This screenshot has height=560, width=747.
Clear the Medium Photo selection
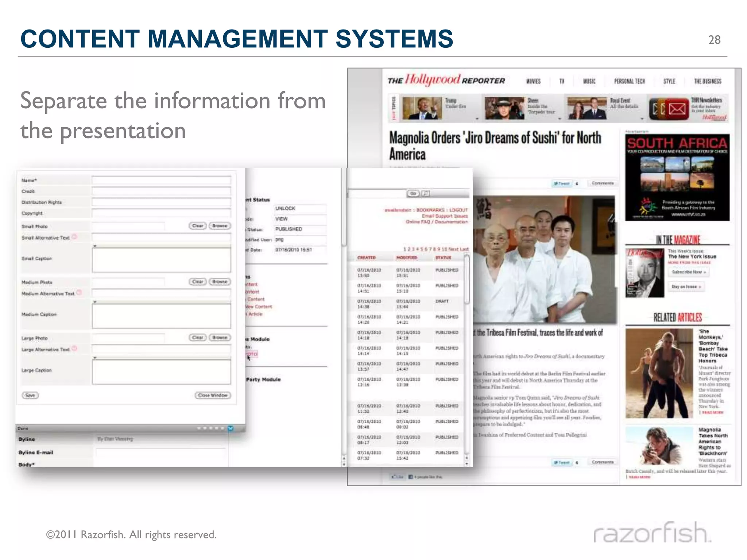[x=198, y=281]
